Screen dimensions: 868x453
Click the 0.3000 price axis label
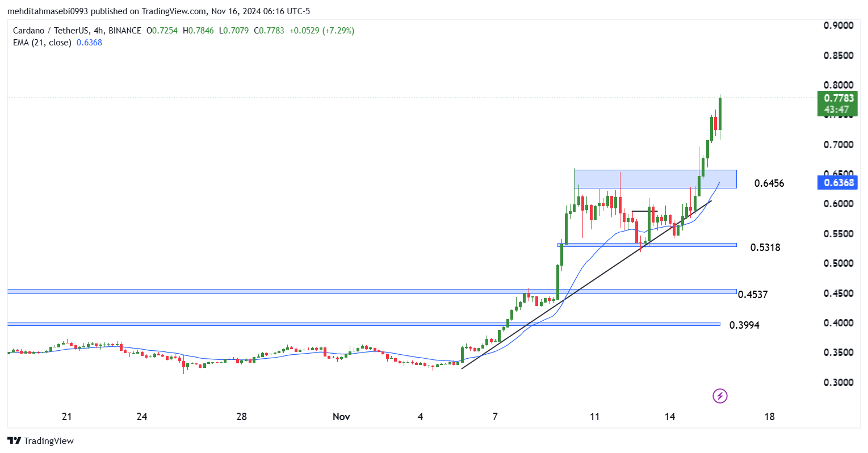pyautogui.click(x=838, y=383)
